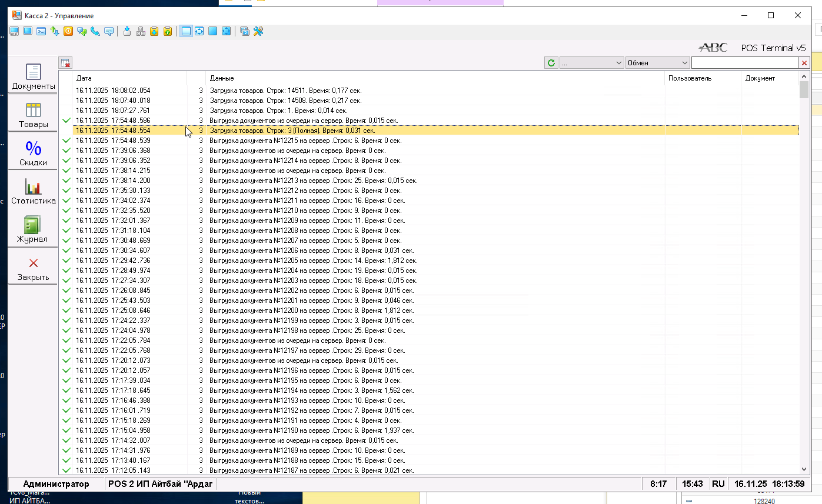Switch to stretched window view icon
The image size is (822, 504).
(199, 32)
